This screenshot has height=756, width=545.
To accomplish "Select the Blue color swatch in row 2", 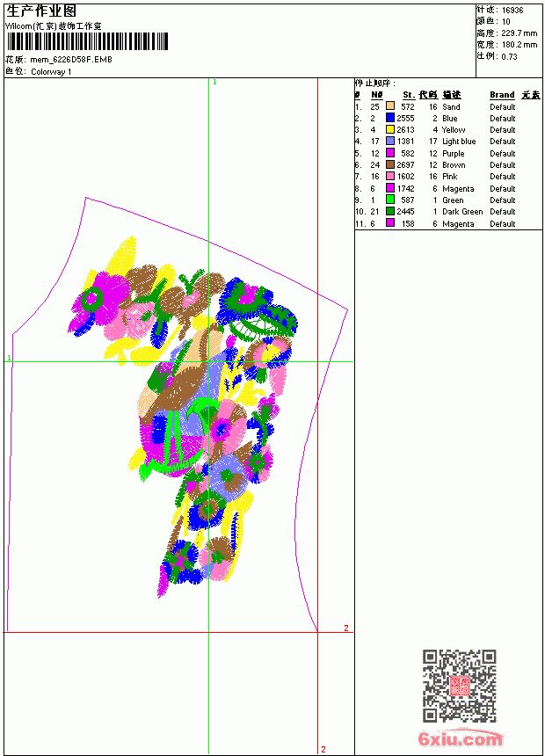I will (x=390, y=118).
